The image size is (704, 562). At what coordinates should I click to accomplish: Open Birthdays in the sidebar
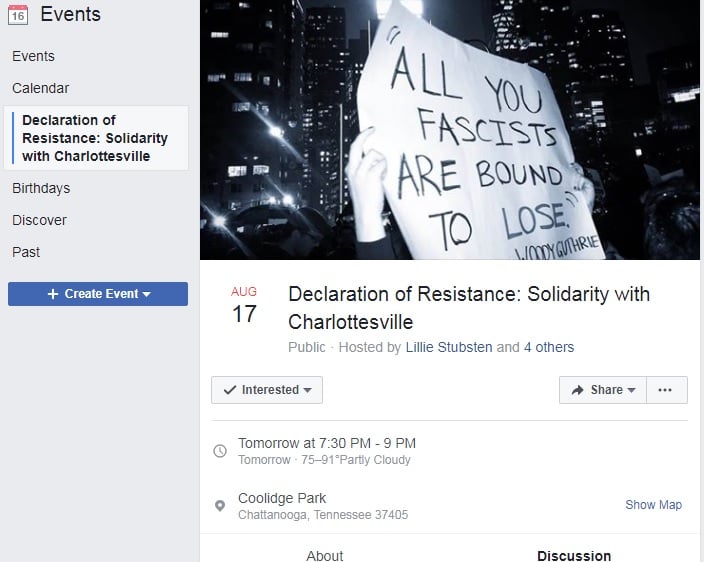[41, 188]
